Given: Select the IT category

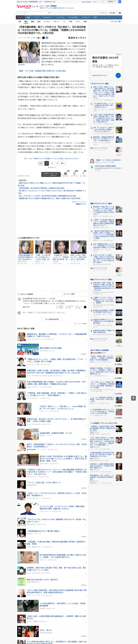Looking at the screenshot, I should tap(64, 21).
